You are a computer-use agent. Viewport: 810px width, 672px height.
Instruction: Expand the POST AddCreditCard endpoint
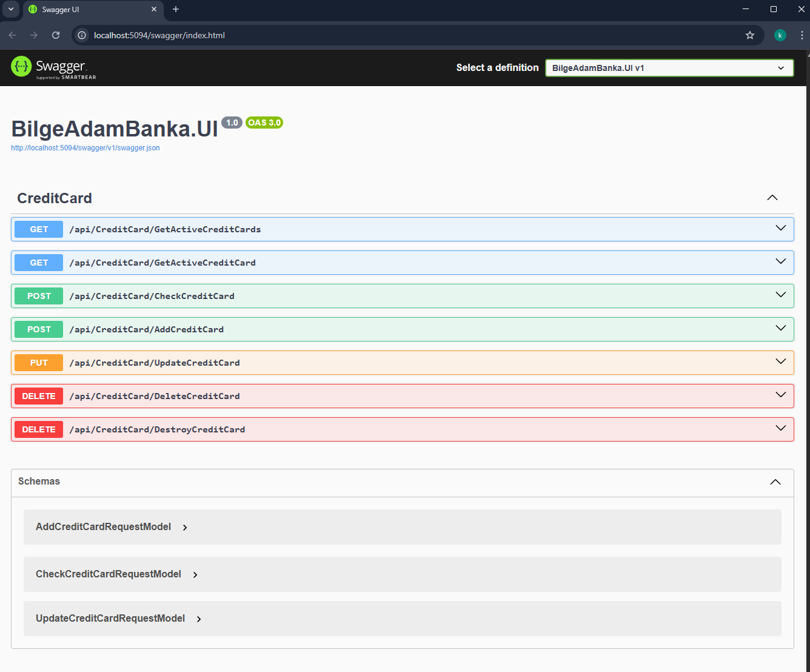pyautogui.click(x=146, y=329)
